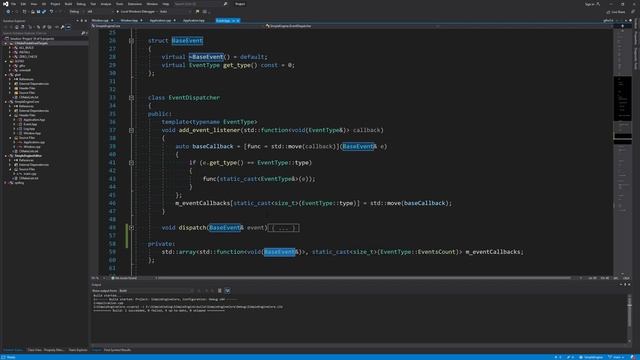640x360 pixels.
Task: Click the Live Share button
Action: (x=616, y=12)
